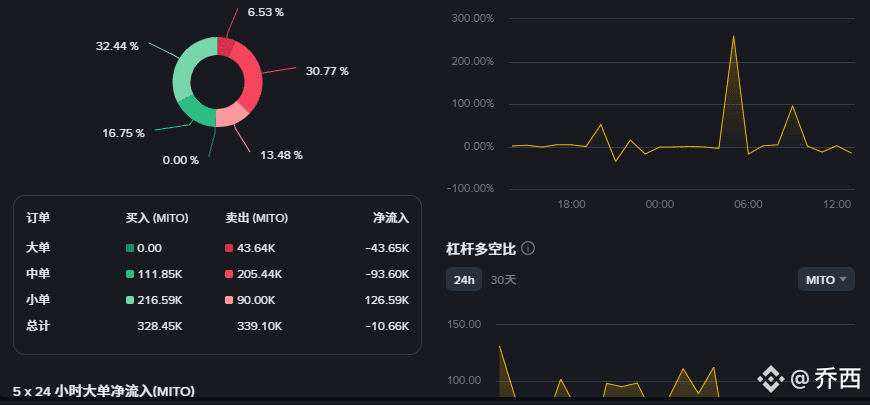Click the info icon beside 杠杆多空比

(x=528, y=248)
